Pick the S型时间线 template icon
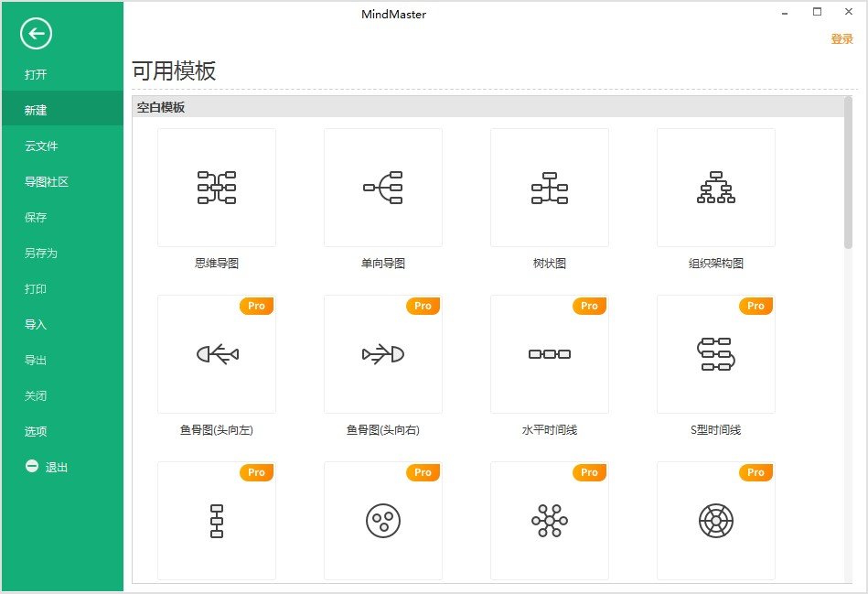The height and width of the screenshot is (594, 868). [x=716, y=354]
